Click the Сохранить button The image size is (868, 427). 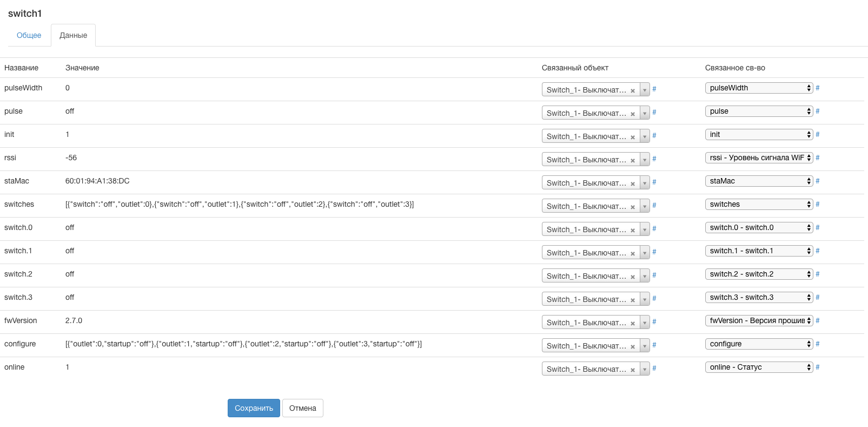click(254, 408)
